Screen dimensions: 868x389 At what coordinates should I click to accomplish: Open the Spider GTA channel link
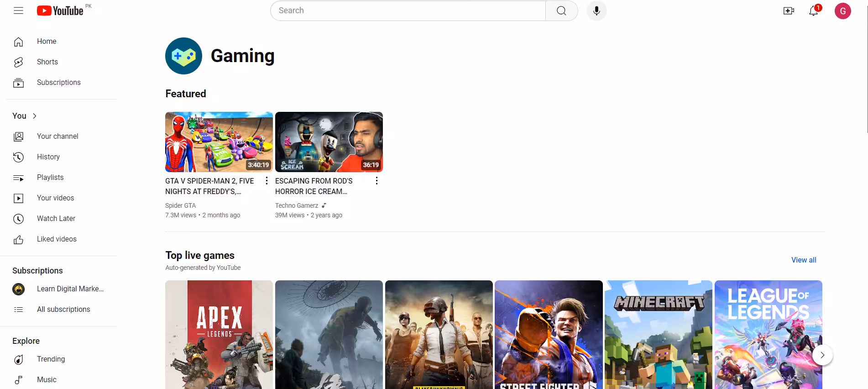click(180, 205)
